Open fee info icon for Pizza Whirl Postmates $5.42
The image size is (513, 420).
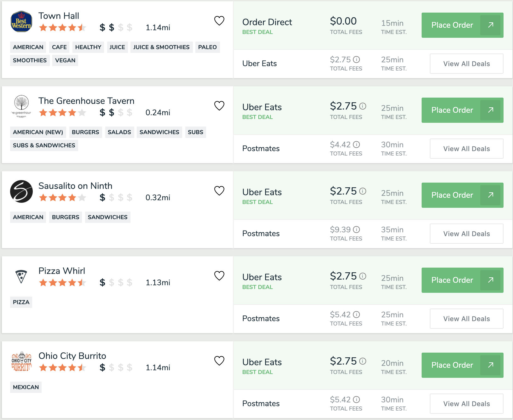[x=356, y=315]
